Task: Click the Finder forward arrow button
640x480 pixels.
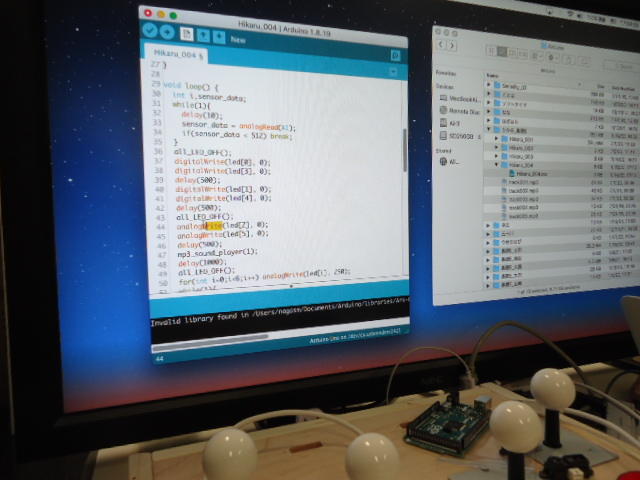Action: [452, 45]
